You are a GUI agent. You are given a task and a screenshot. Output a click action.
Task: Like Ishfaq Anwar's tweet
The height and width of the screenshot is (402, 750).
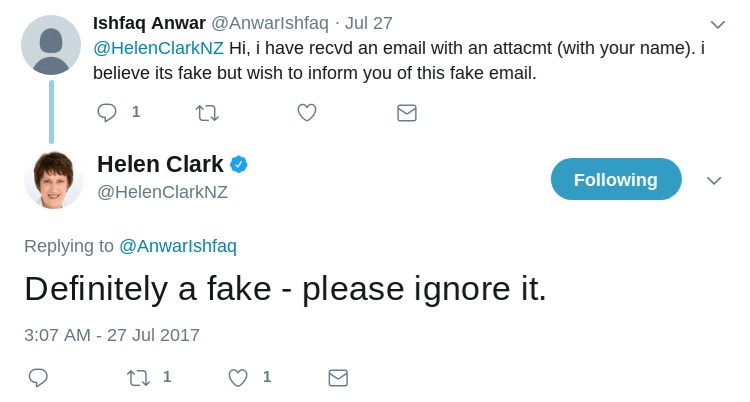pos(307,112)
